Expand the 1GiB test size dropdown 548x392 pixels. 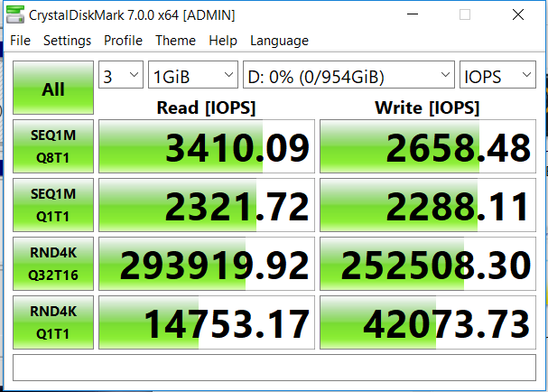coord(193,75)
